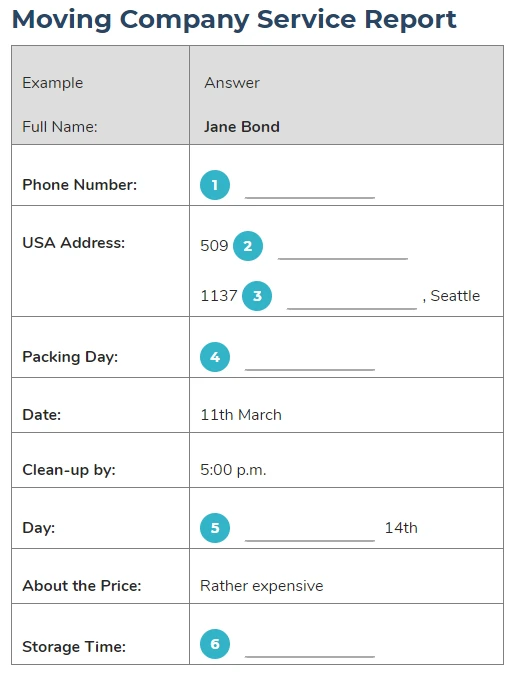Click the Moving Company Service Report title

(234, 20)
